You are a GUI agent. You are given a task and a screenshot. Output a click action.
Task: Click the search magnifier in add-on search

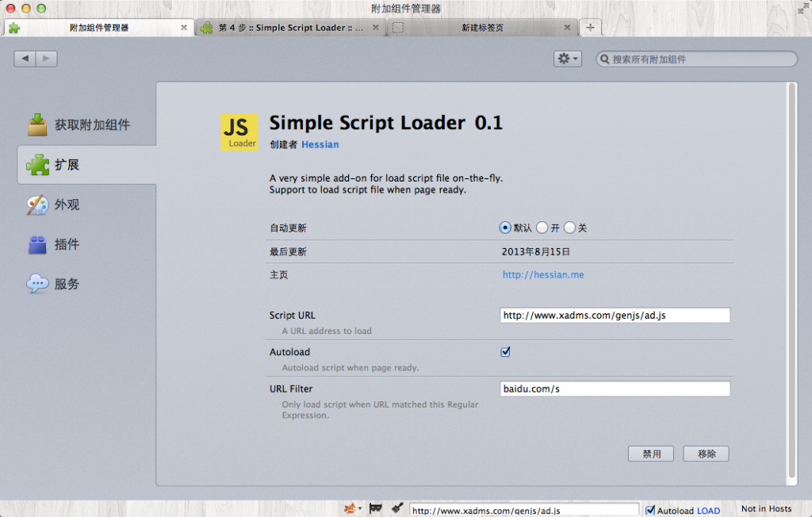(x=604, y=59)
